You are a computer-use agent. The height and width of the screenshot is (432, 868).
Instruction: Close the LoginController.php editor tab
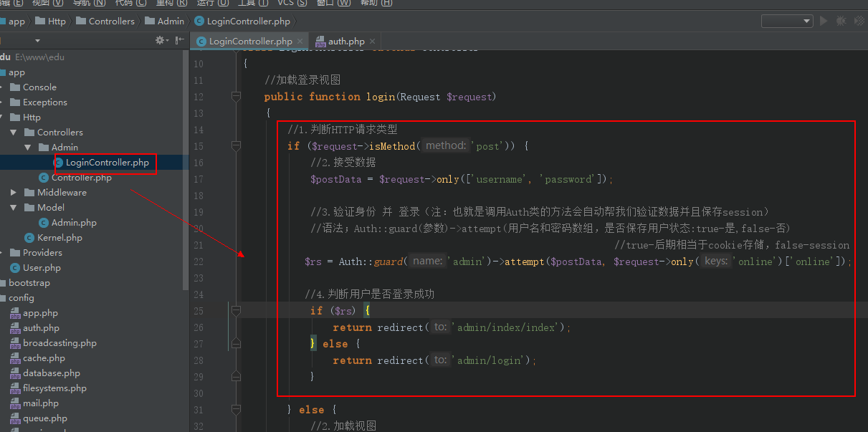tap(300, 42)
